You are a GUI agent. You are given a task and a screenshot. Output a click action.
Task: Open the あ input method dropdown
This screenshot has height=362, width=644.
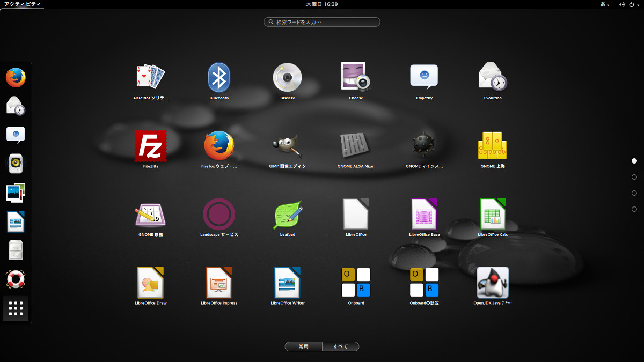pos(605,4)
